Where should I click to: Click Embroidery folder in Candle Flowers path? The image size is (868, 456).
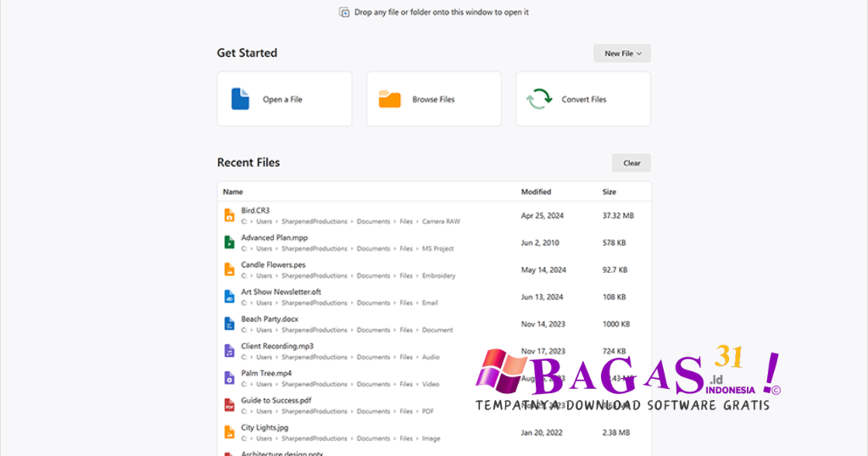(438, 275)
